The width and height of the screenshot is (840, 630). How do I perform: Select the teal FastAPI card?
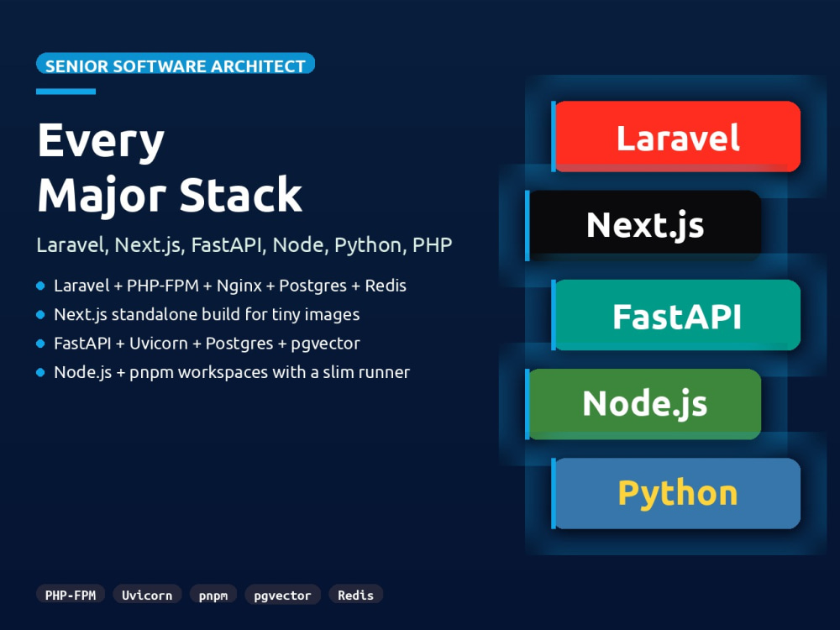coord(676,315)
